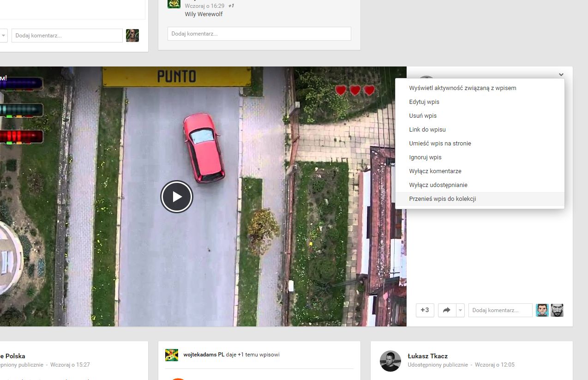Collapse the post options chevron menu
588x380 pixels.
tap(561, 74)
